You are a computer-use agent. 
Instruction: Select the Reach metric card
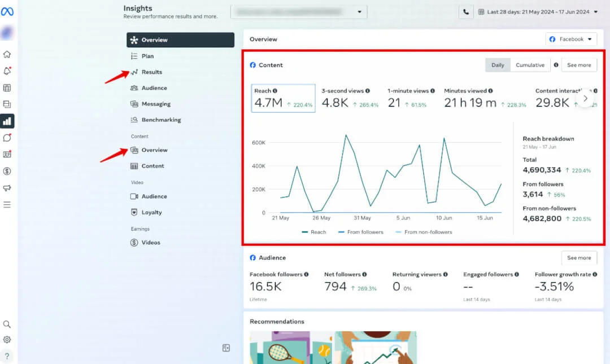(x=283, y=98)
